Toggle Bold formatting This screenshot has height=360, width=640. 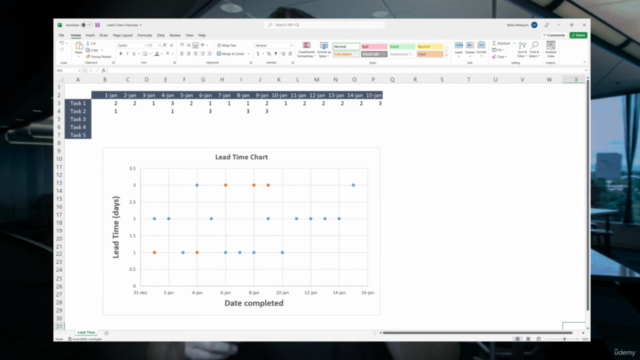[120, 54]
